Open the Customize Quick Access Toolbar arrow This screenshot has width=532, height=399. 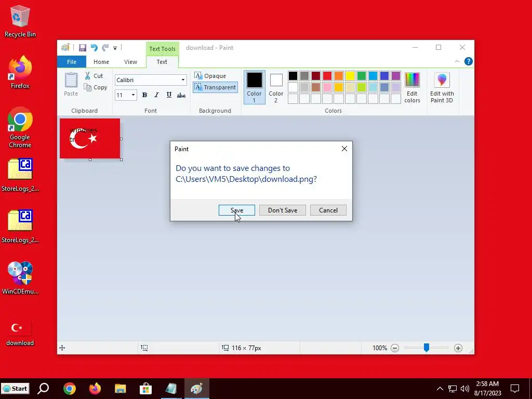pos(115,48)
